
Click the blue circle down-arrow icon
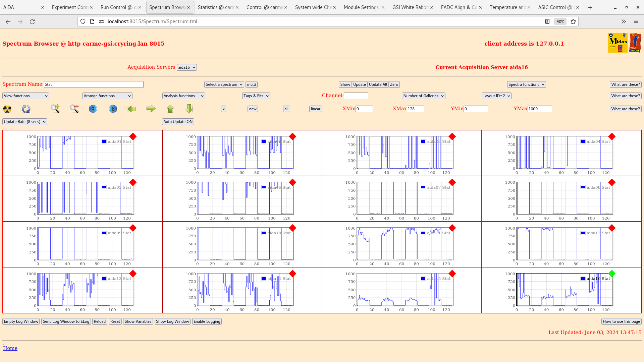[93, 109]
